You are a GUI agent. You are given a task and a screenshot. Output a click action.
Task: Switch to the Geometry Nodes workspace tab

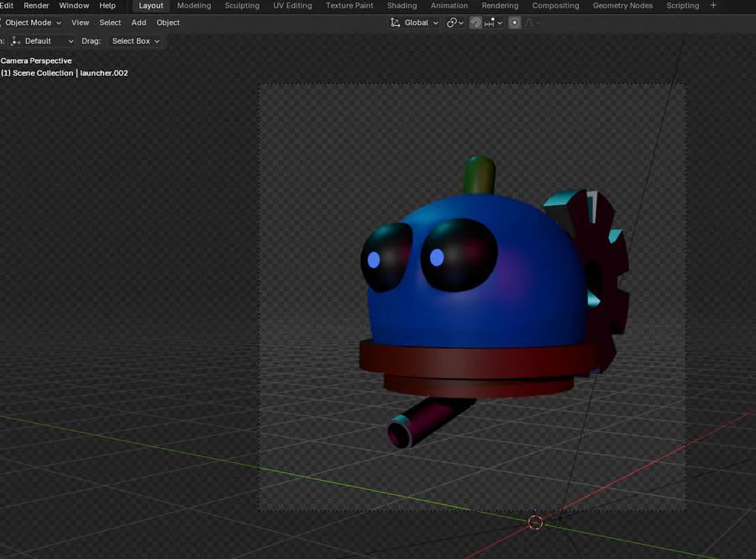tap(622, 6)
